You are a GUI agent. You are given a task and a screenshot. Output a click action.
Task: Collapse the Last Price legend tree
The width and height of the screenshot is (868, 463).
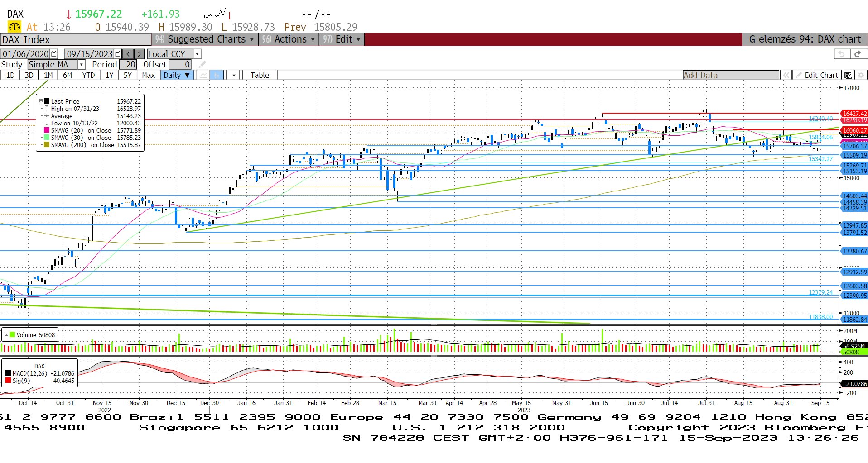41,101
